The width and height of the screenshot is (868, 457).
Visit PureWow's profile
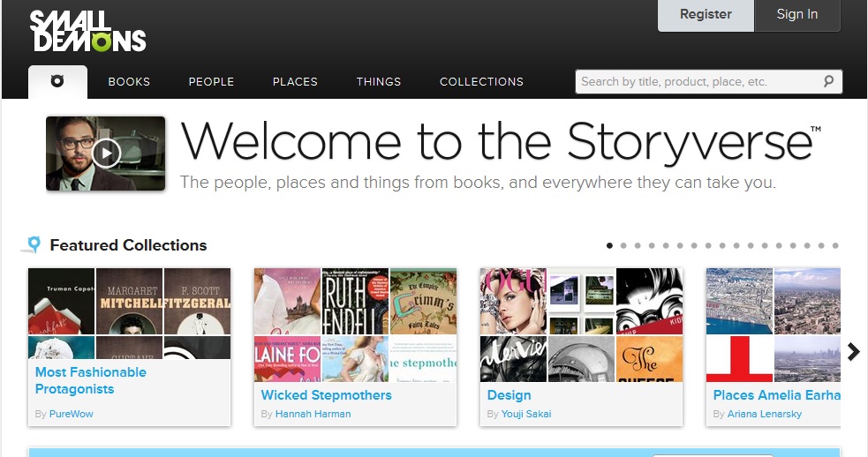72,414
